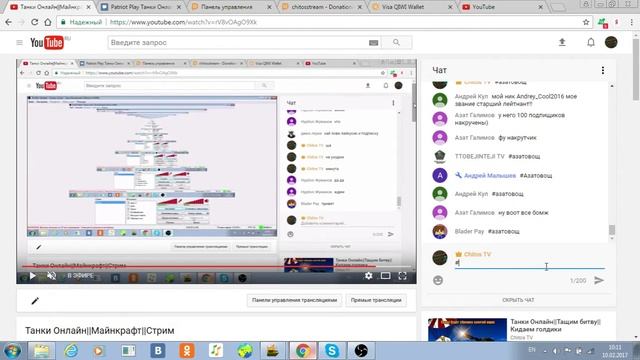Switch to the YouTube tab
Screen dimensions: 640x360
point(503,7)
